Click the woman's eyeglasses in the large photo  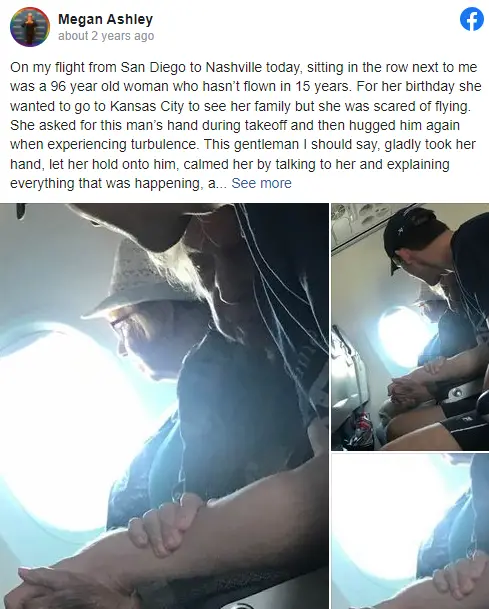pyautogui.click(x=118, y=324)
